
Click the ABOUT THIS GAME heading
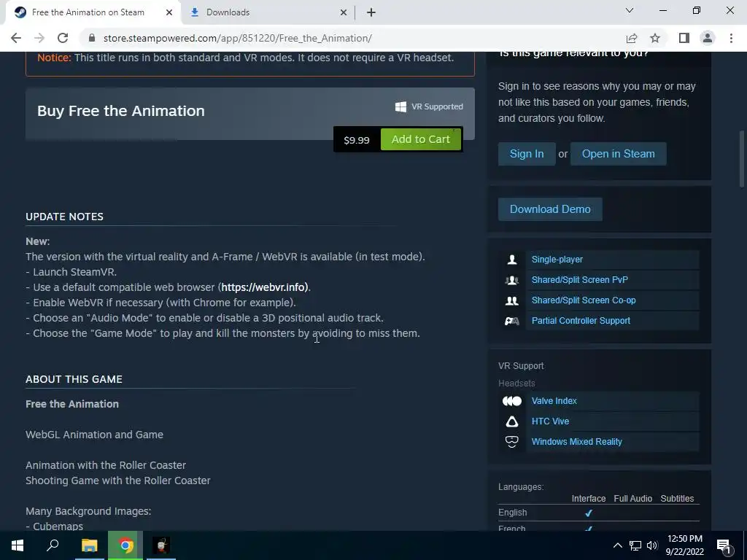(74, 379)
